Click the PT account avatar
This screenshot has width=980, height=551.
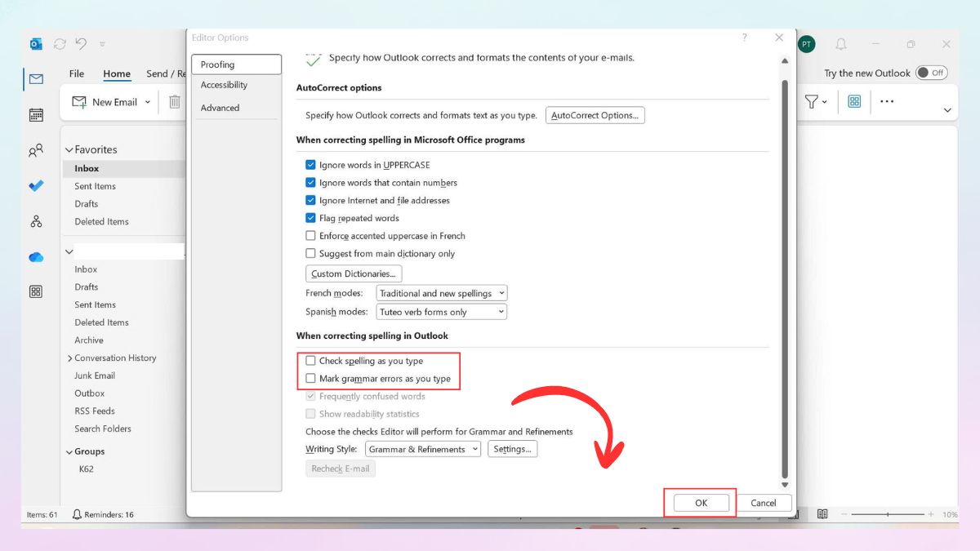[806, 44]
